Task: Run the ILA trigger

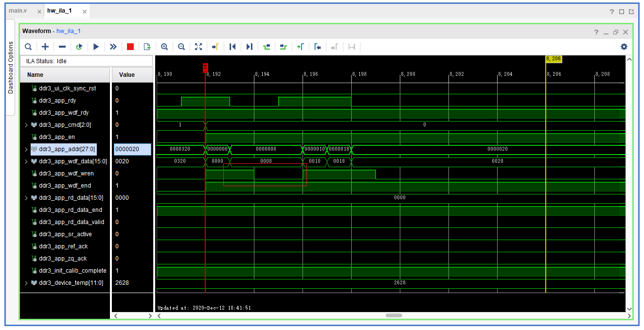Action: (x=96, y=47)
